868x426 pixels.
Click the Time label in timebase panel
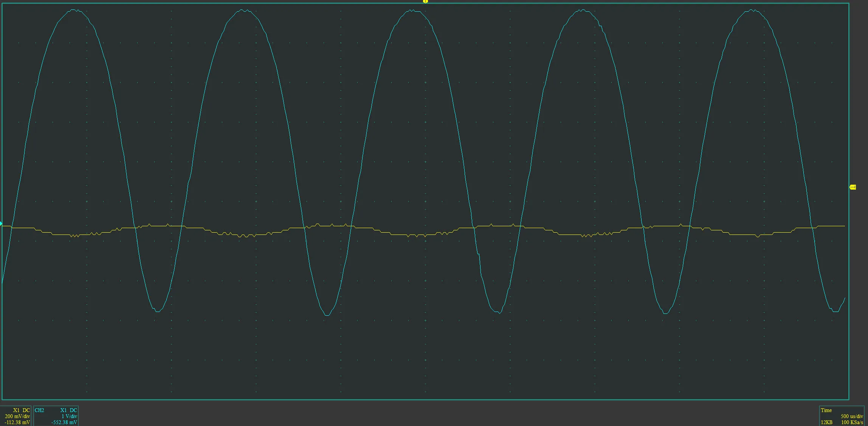coord(826,410)
